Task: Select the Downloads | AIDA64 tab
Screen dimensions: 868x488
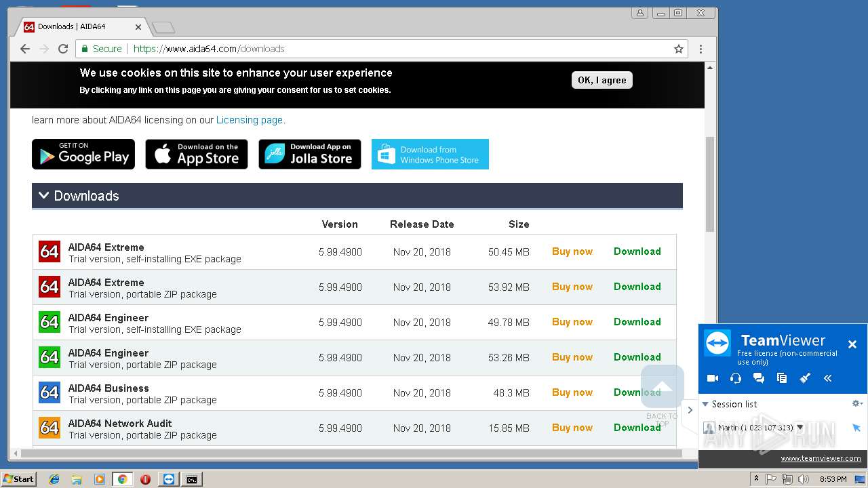Action: (x=81, y=27)
